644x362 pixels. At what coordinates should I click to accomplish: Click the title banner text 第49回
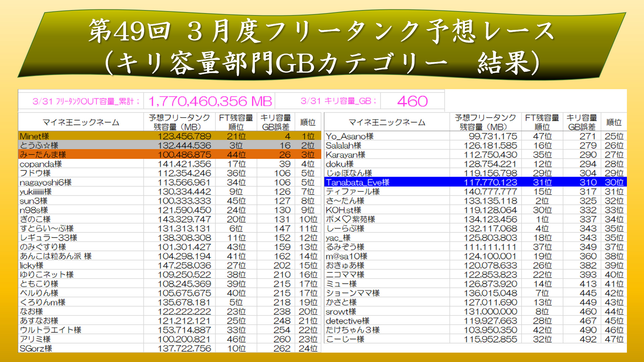(x=129, y=31)
